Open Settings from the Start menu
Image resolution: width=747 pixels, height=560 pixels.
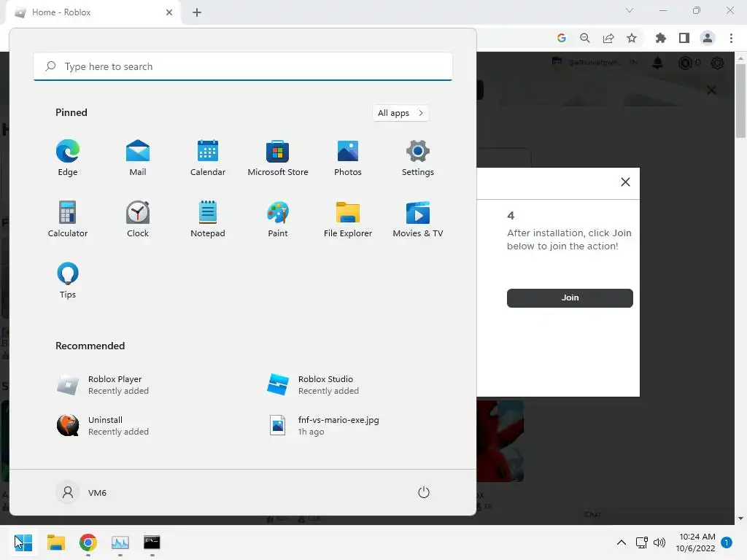point(418,158)
